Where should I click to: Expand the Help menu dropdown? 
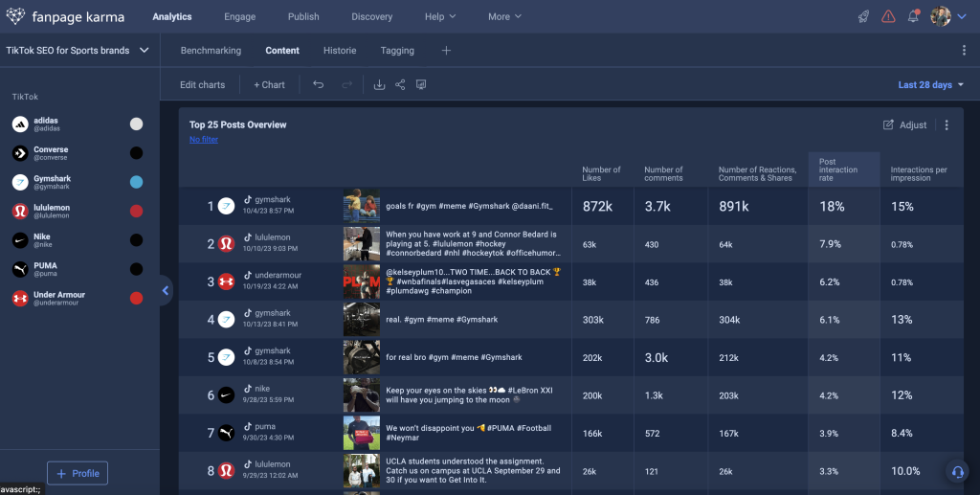[440, 16]
